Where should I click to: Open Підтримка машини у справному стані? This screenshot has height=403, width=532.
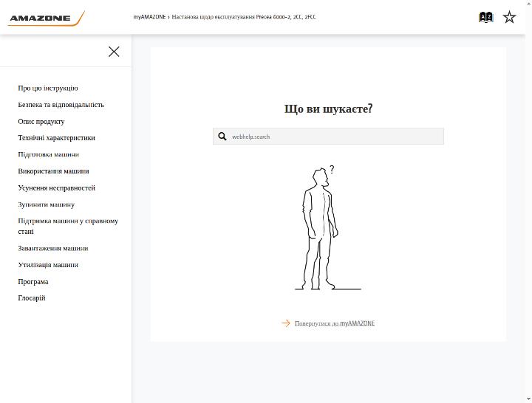click(x=68, y=226)
